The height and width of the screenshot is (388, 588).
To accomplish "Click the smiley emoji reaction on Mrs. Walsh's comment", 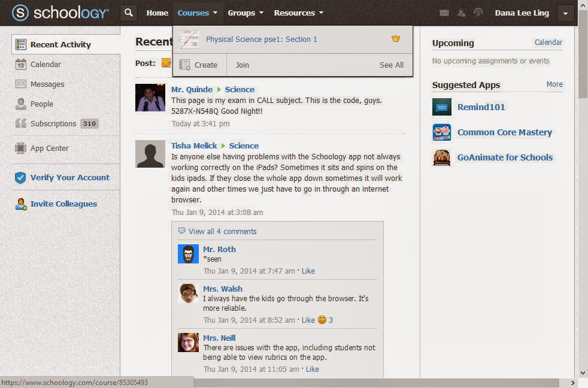I will tap(322, 320).
